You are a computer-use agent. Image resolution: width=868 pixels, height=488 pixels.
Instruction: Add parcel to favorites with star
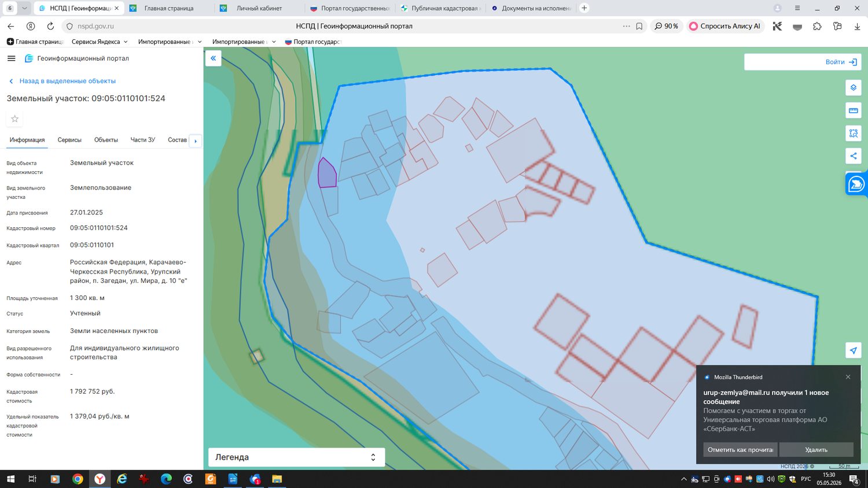tap(15, 119)
